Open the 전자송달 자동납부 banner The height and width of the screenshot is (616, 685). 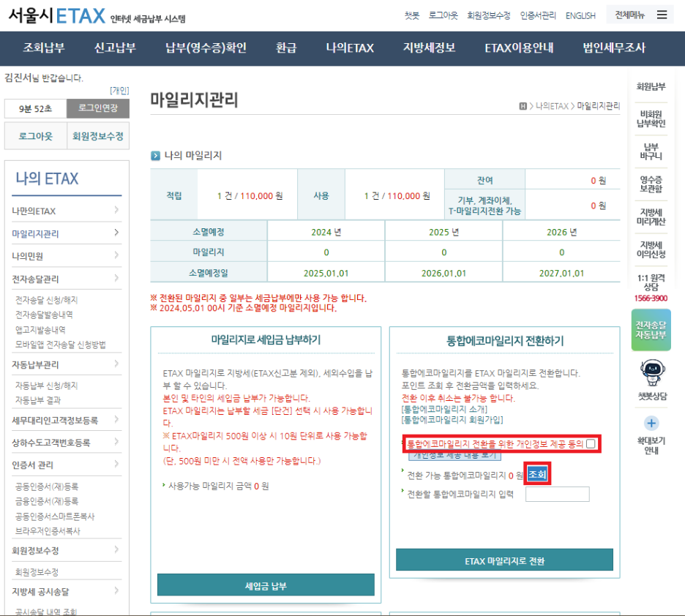(651, 330)
